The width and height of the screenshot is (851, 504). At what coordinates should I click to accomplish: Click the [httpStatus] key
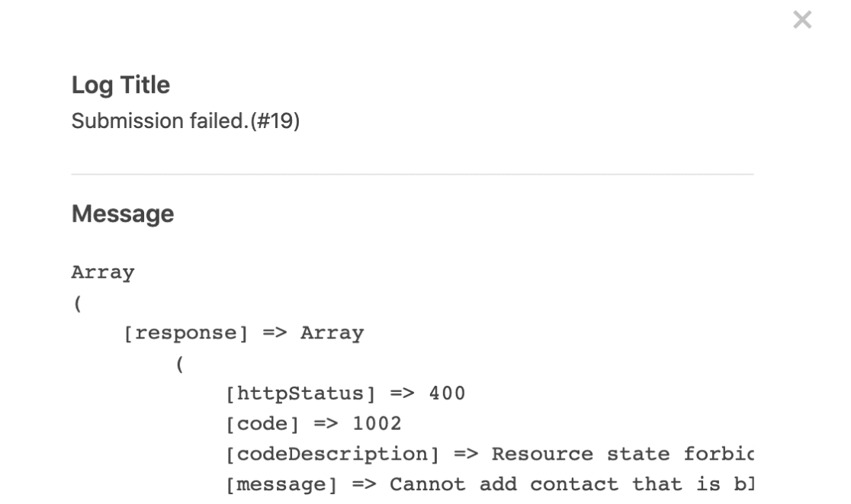(300, 394)
